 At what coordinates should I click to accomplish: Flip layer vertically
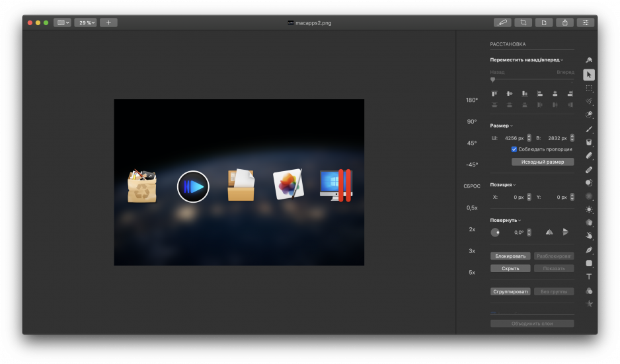click(x=565, y=232)
